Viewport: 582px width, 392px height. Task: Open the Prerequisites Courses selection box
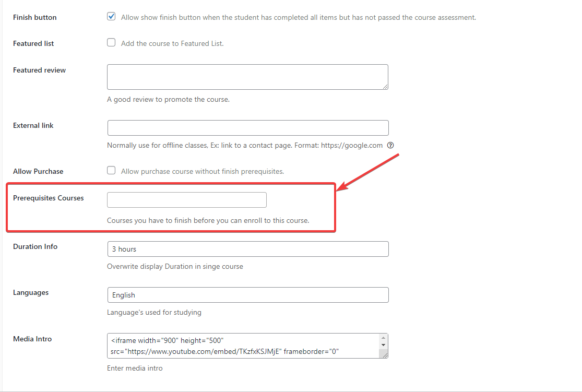click(187, 200)
